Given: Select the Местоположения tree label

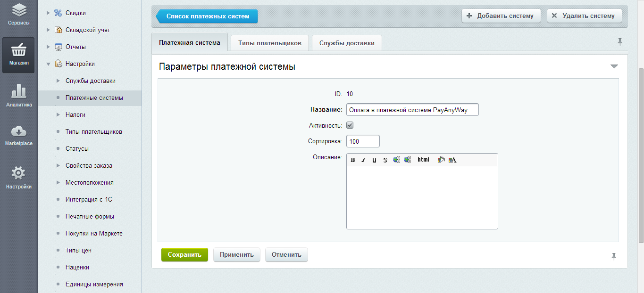Looking at the screenshot, I should 90,182.
